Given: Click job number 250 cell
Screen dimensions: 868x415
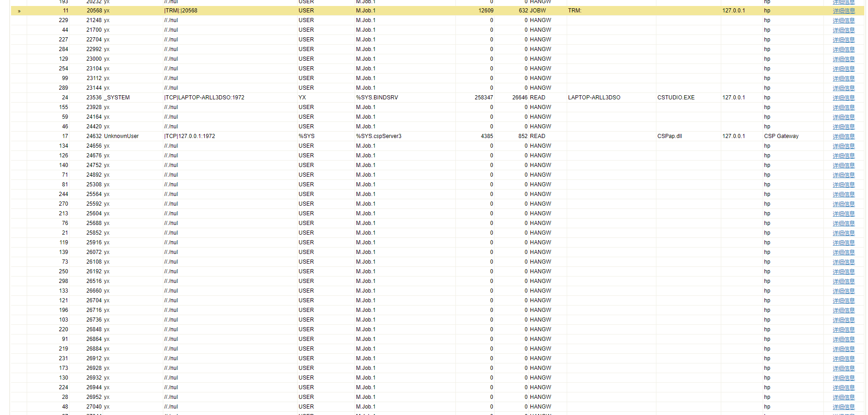Looking at the screenshot, I should point(63,271).
